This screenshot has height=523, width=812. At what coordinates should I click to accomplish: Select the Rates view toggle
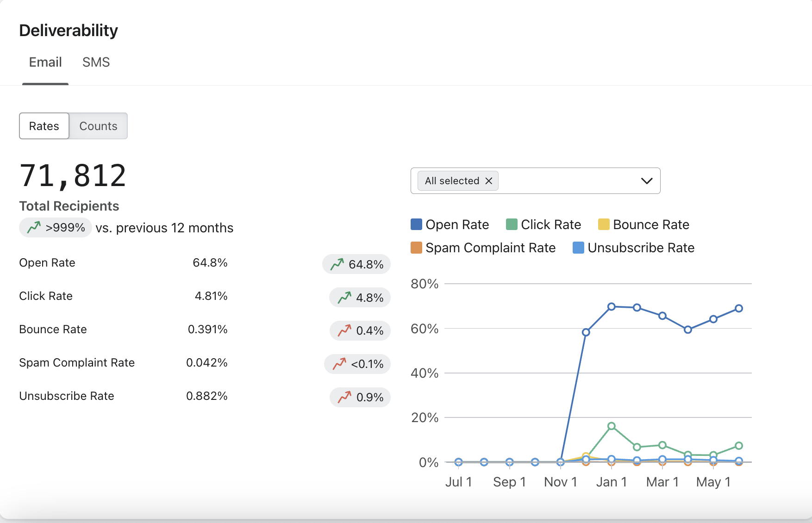[x=44, y=126]
